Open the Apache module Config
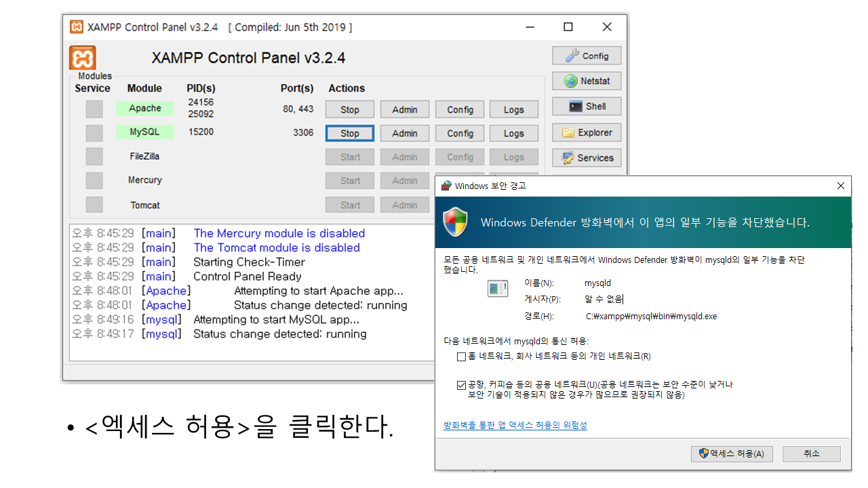 click(460, 110)
